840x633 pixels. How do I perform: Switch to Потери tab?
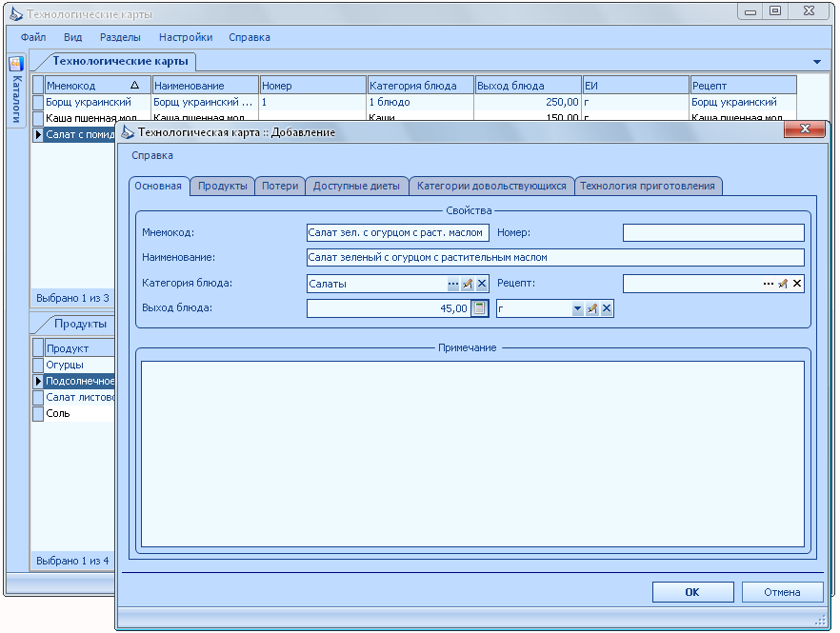tap(280, 186)
